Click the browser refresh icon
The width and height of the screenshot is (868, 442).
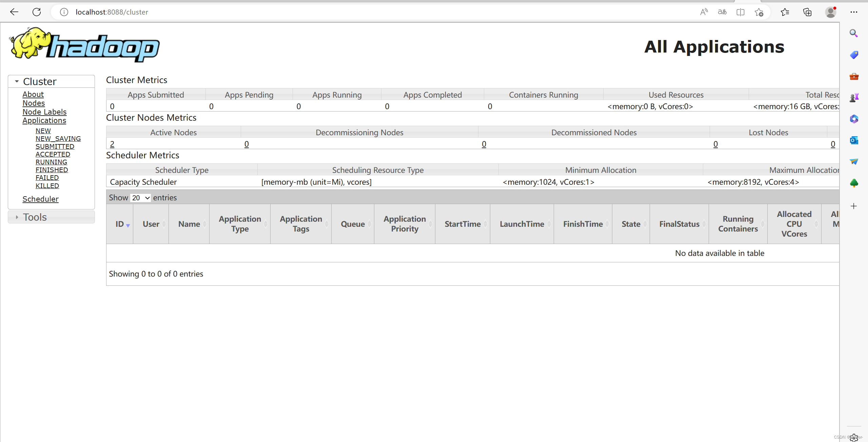click(37, 12)
